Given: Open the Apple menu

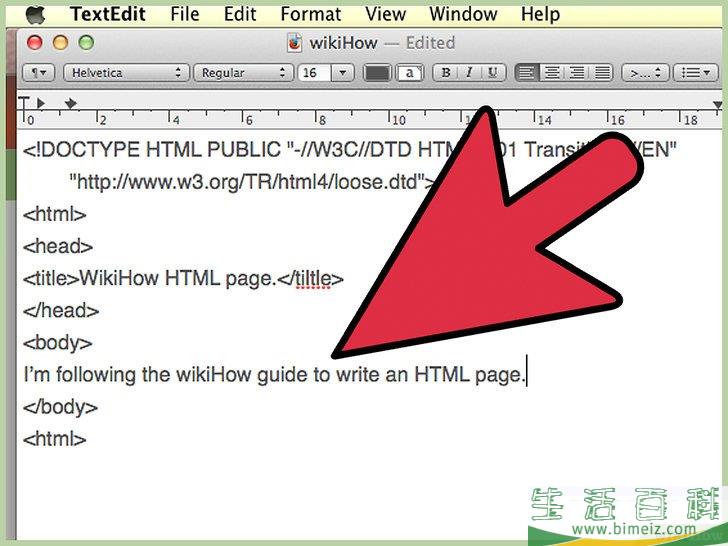Looking at the screenshot, I should 35,14.
